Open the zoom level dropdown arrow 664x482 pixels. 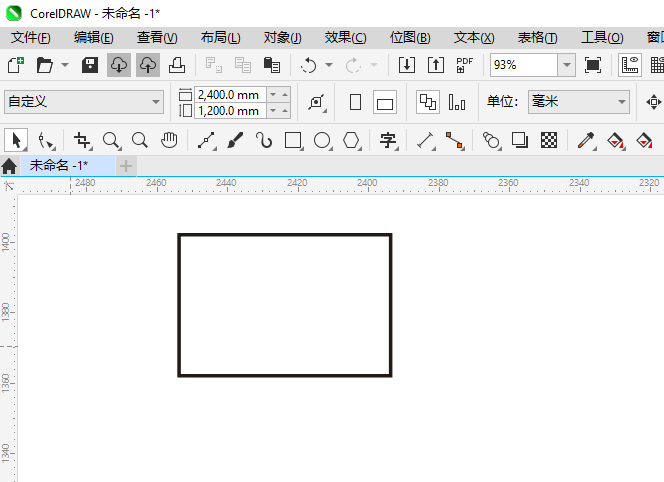(x=567, y=65)
